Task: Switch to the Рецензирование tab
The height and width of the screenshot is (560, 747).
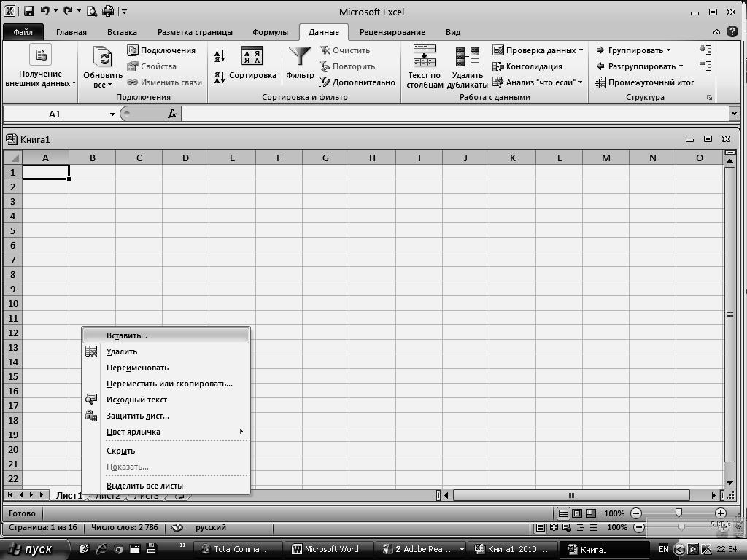Action: [x=392, y=32]
